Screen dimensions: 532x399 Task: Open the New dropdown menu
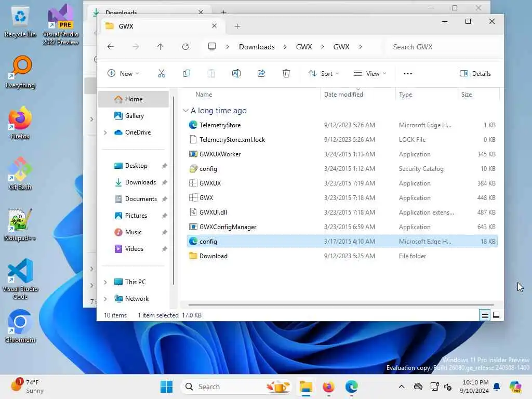(x=123, y=73)
